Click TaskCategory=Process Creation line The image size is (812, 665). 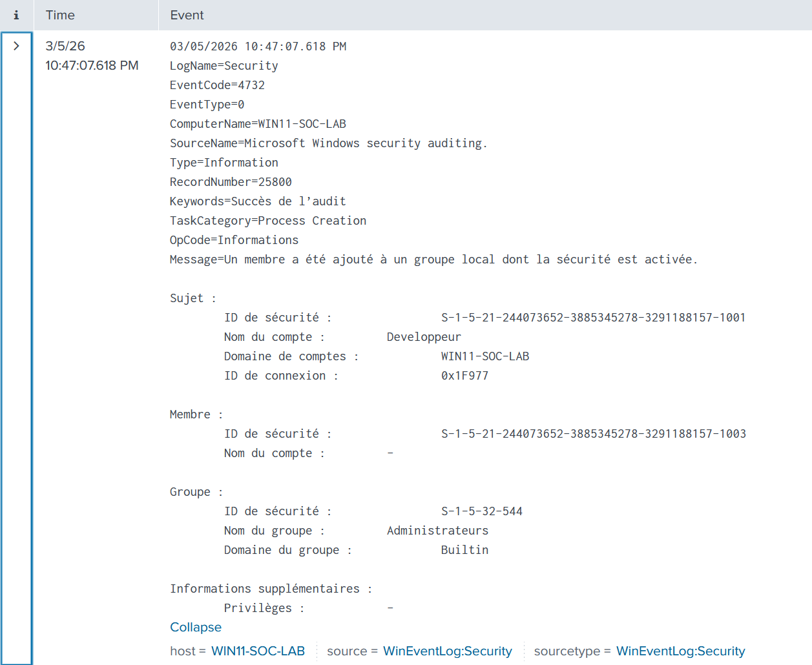tap(268, 221)
